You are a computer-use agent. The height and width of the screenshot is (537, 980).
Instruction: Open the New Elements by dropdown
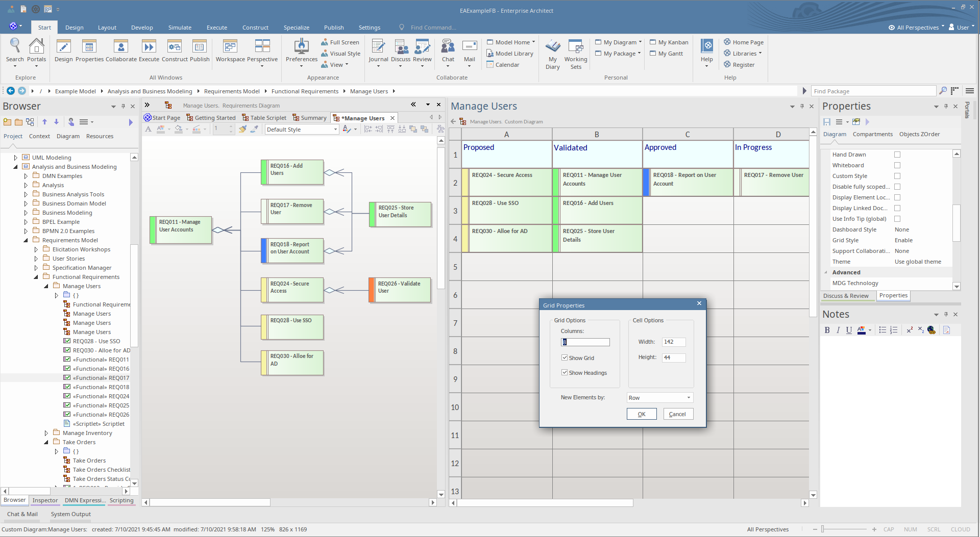click(659, 398)
